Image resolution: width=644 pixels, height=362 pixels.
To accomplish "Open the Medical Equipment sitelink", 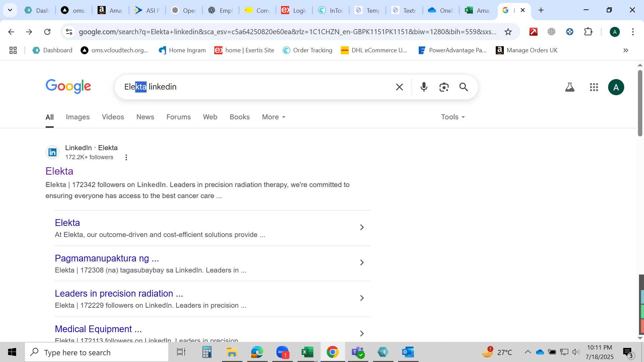I will (98, 329).
